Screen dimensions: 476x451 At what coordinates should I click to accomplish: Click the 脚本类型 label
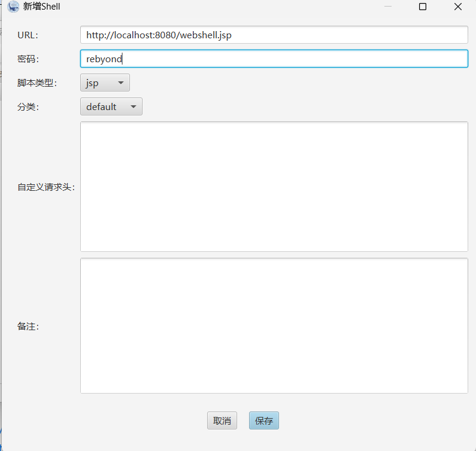point(37,83)
